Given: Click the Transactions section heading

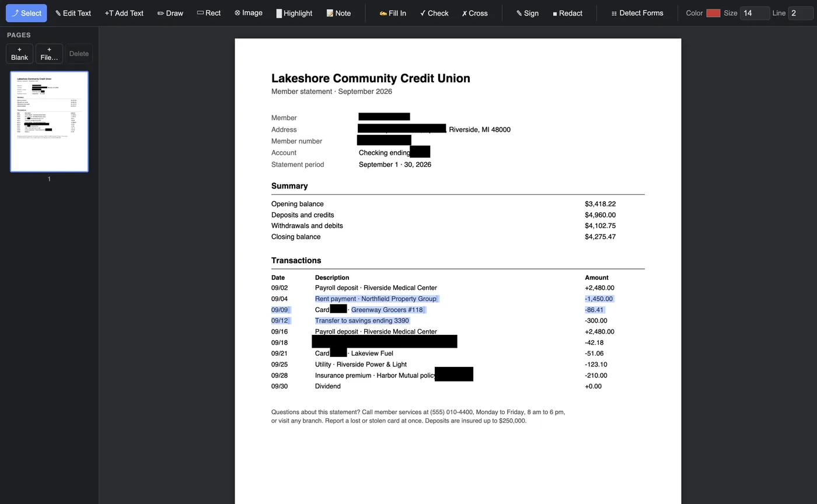Looking at the screenshot, I should click(296, 261).
